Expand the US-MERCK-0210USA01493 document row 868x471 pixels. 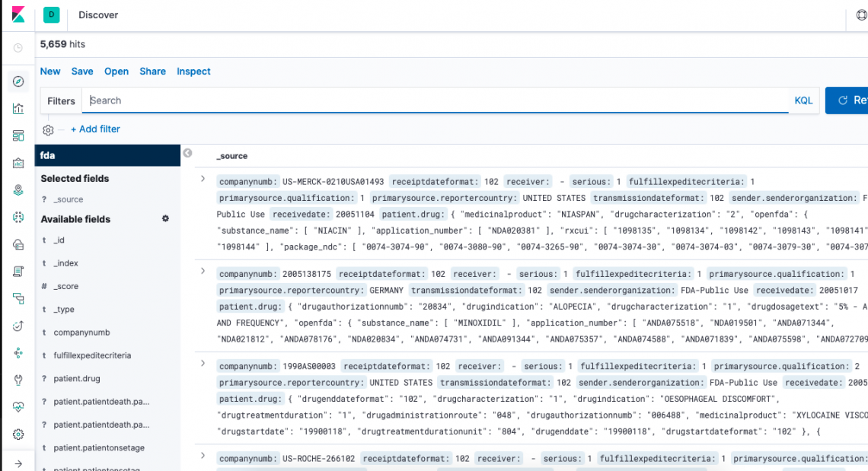click(203, 179)
